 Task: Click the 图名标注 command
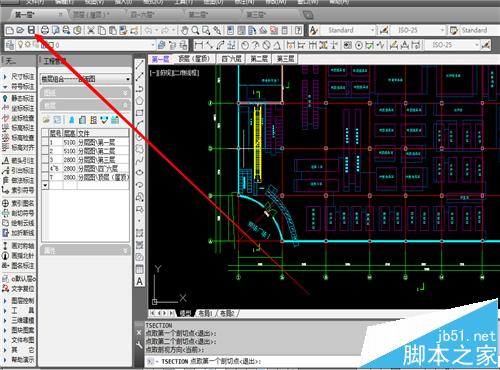[x=19, y=266]
